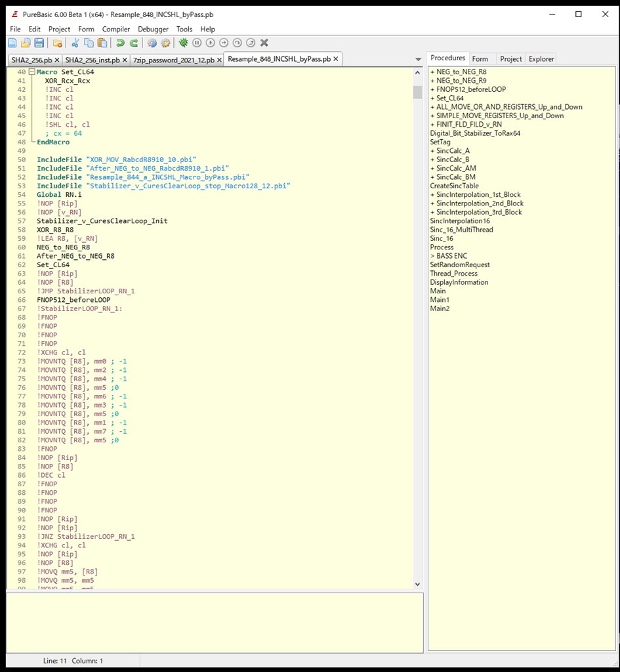The width and height of the screenshot is (620, 672).
Task: Collapse the Macro Set_CL64 fold marker
Action: [31, 72]
